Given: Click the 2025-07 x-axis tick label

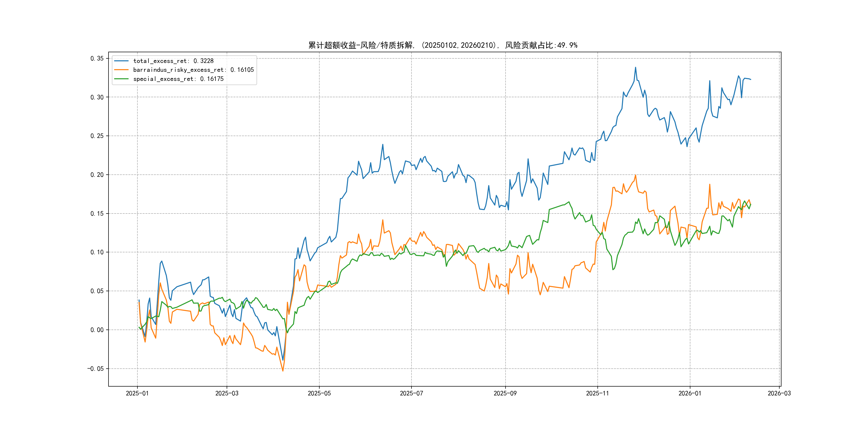Looking at the screenshot, I should (x=411, y=393).
